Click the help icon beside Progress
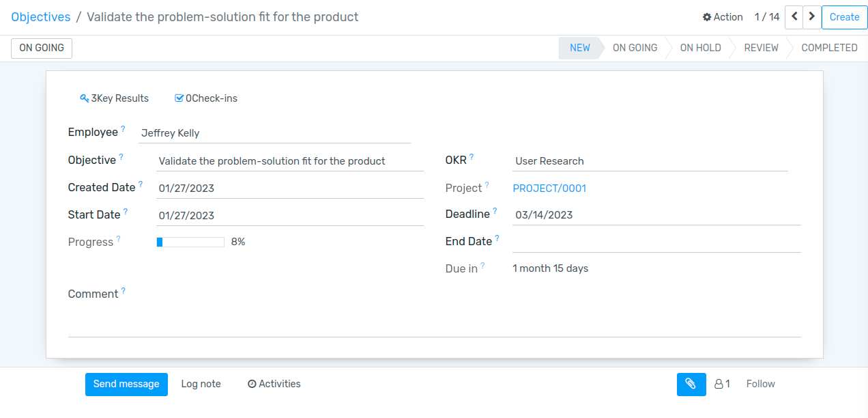868x418 pixels. click(118, 239)
